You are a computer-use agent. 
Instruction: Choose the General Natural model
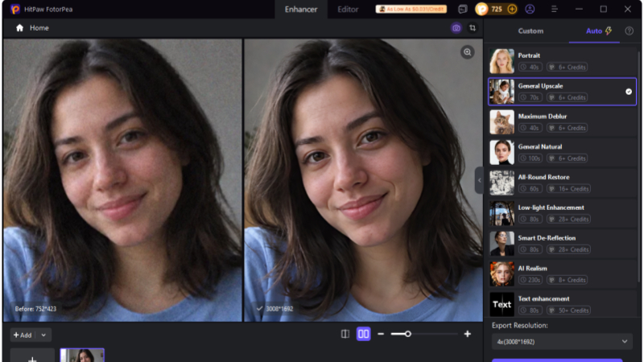[562, 152]
